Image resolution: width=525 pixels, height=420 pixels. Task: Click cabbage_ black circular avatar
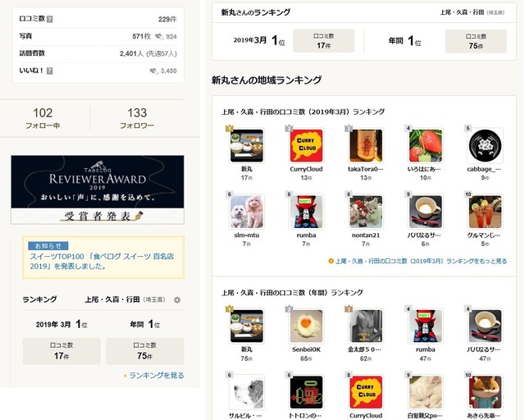coord(485,146)
